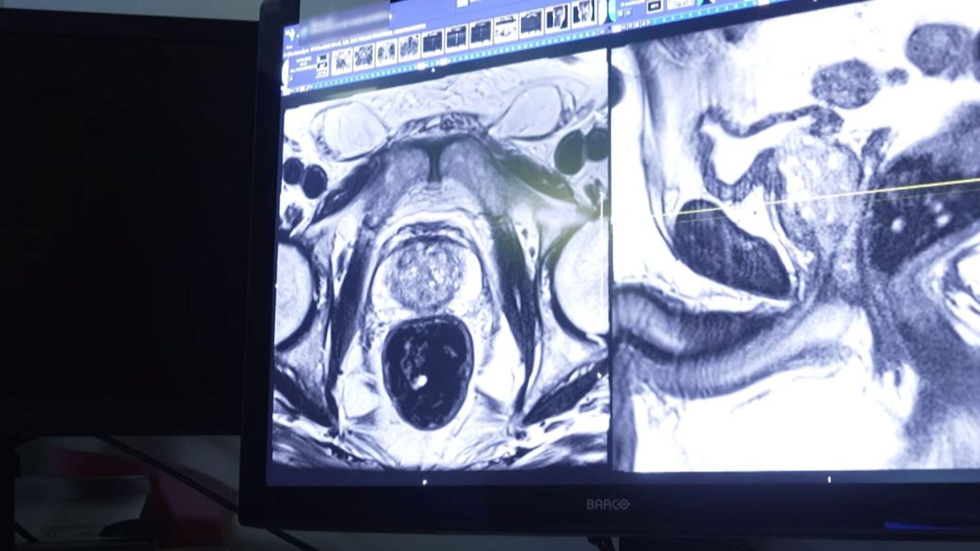Open the first series thumbnail in the lower strip
This screenshot has width=980, height=551.
coord(343,62)
